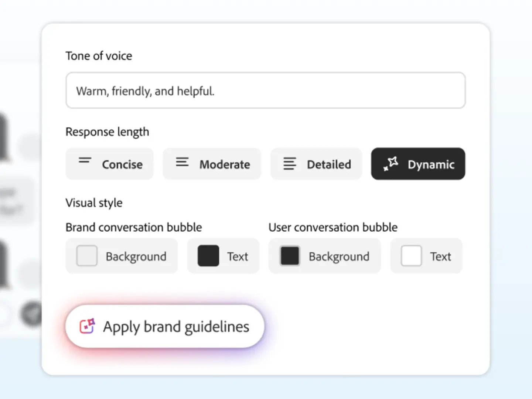Click brand bubble Text label
The height and width of the screenshot is (399, 532).
238,256
